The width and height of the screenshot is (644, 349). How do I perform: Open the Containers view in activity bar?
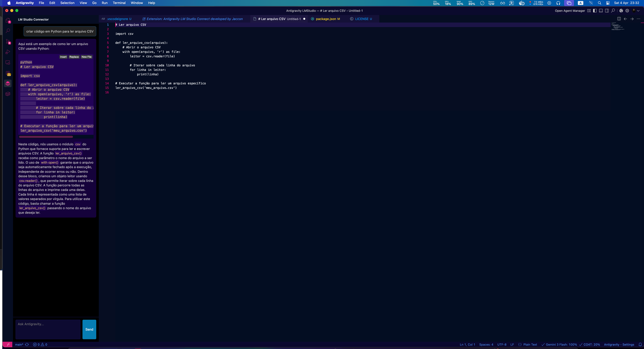[x=8, y=94]
